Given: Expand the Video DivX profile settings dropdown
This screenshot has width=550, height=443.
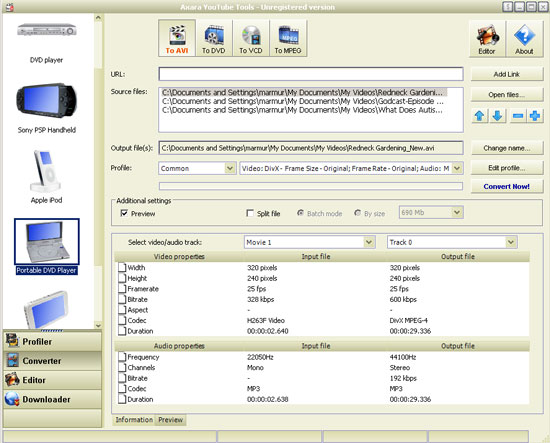Looking at the screenshot, I should [457, 168].
